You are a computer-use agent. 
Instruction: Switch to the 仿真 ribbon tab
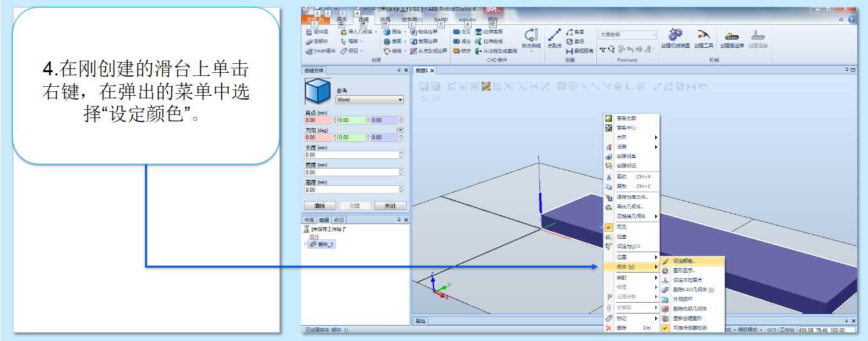[x=385, y=20]
